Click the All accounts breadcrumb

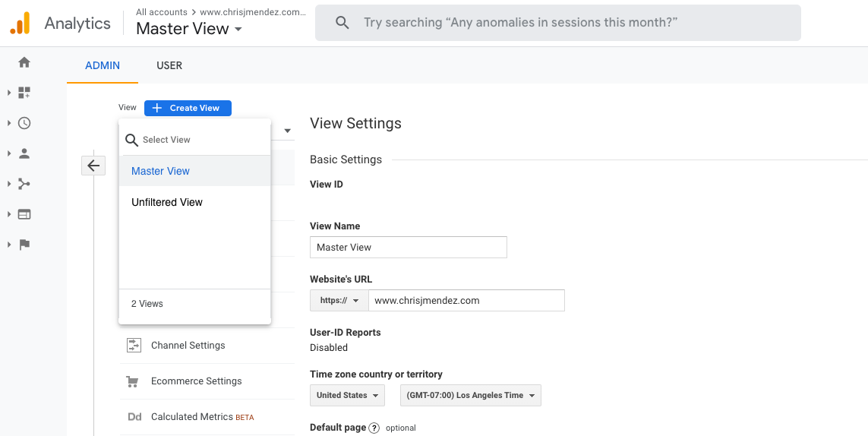coord(162,12)
